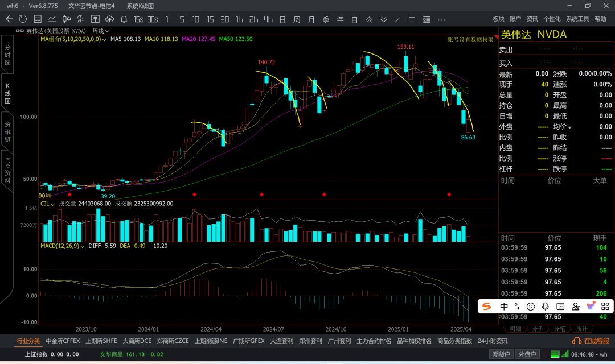
Task: Toggle Sogou Chinese input mode 中
Action: tap(504, 307)
